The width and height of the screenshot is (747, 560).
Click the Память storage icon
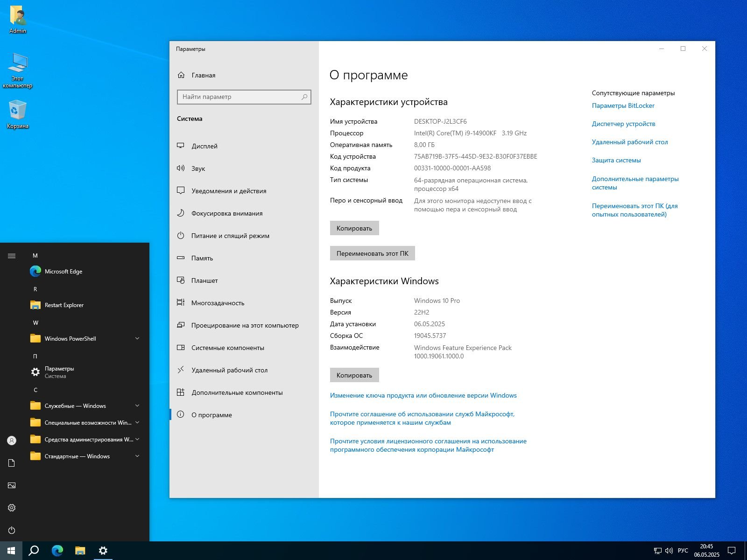[x=181, y=258]
